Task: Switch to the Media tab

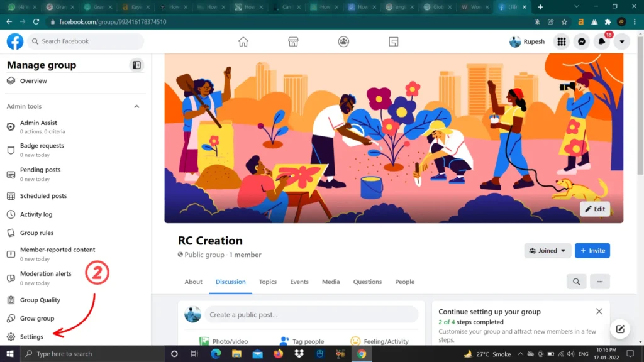Action: click(331, 282)
